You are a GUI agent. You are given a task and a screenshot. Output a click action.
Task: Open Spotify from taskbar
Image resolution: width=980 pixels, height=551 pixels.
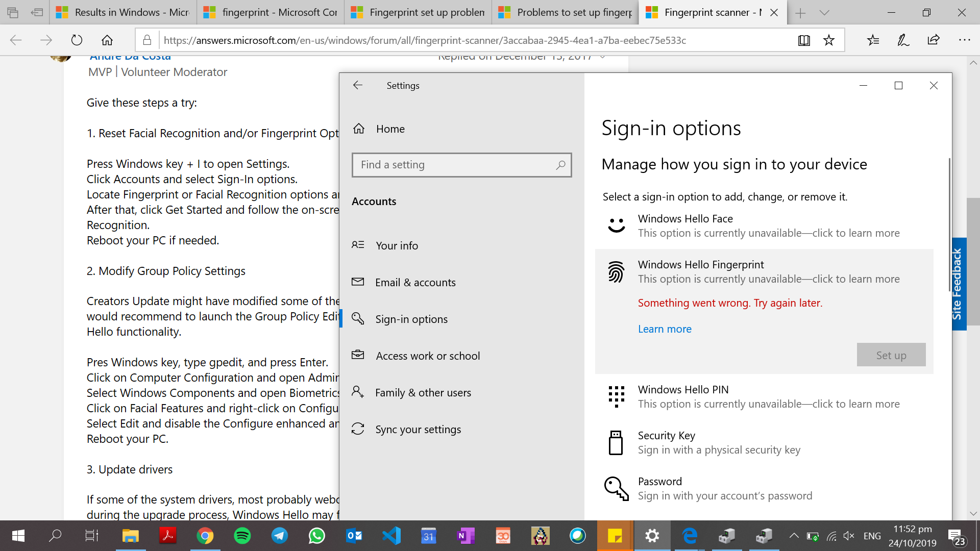pos(242,536)
